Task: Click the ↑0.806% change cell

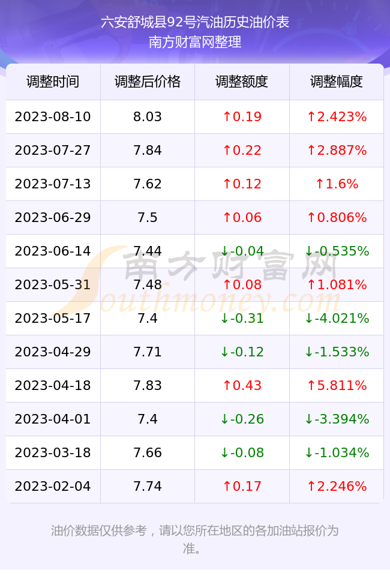Action: (x=337, y=217)
